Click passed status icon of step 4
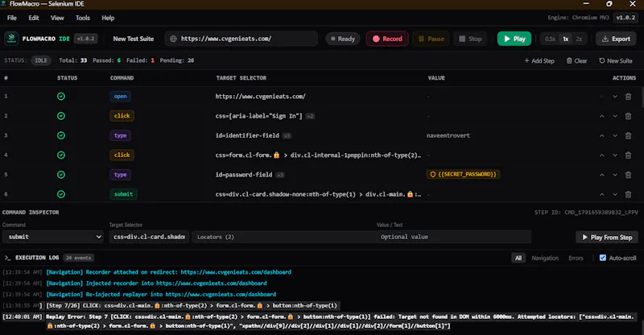The image size is (644, 335). 61,155
